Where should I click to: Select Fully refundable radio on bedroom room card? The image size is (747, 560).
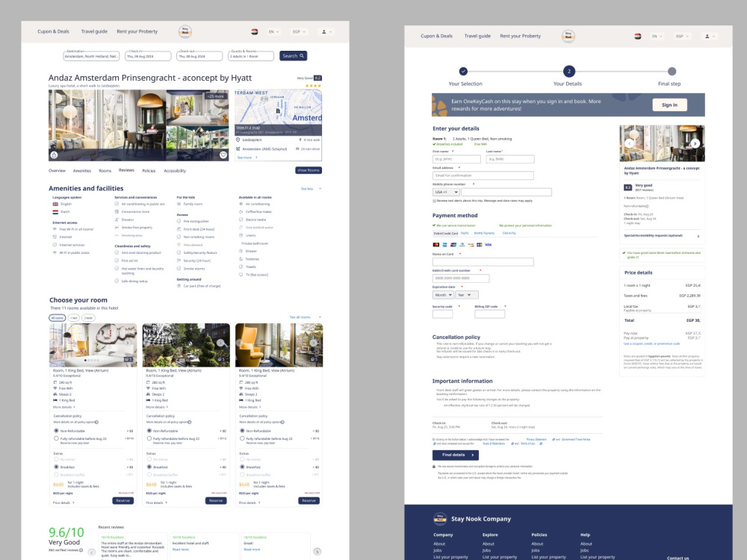(x=56, y=438)
